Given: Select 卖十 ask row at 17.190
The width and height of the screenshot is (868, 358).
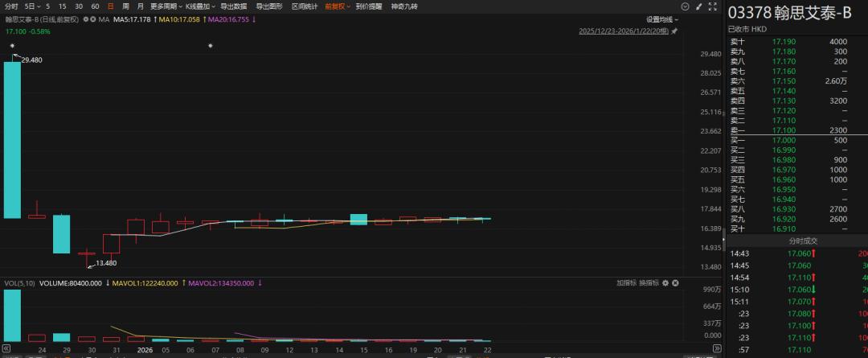Looking at the screenshot, I should click(796, 42).
